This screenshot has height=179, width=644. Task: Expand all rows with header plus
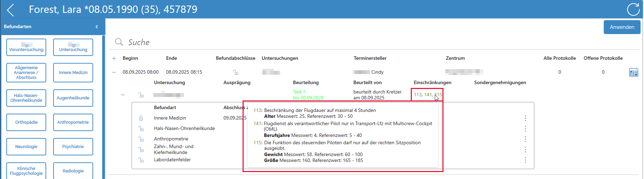coord(114,58)
